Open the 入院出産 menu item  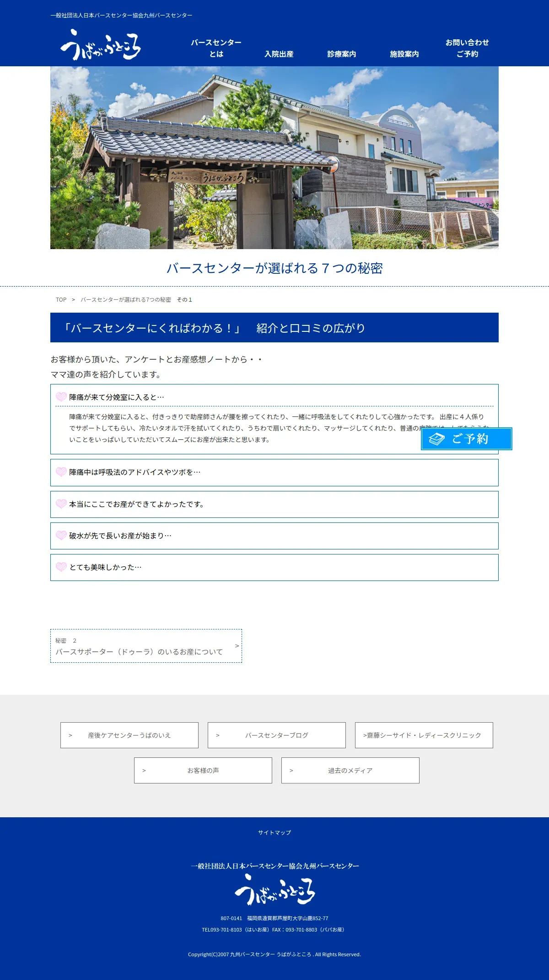point(279,54)
